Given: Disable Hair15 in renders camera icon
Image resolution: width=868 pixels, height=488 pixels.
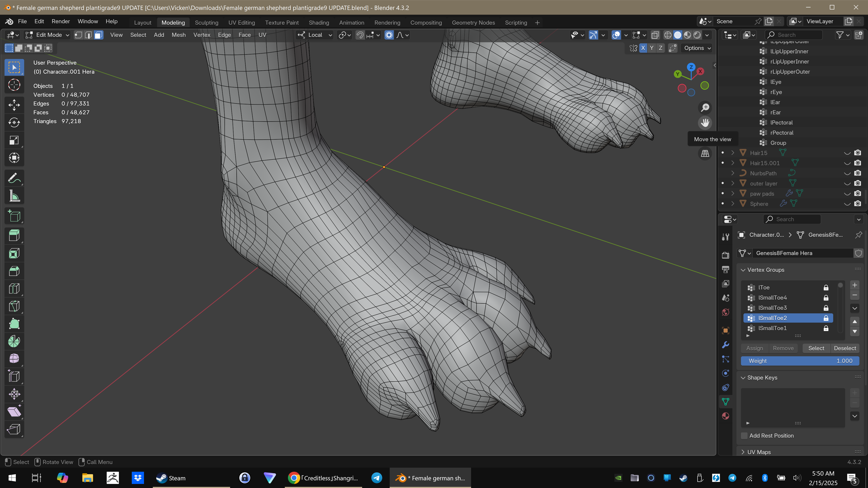Looking at the screenshot, I should (x=858, y=153).
